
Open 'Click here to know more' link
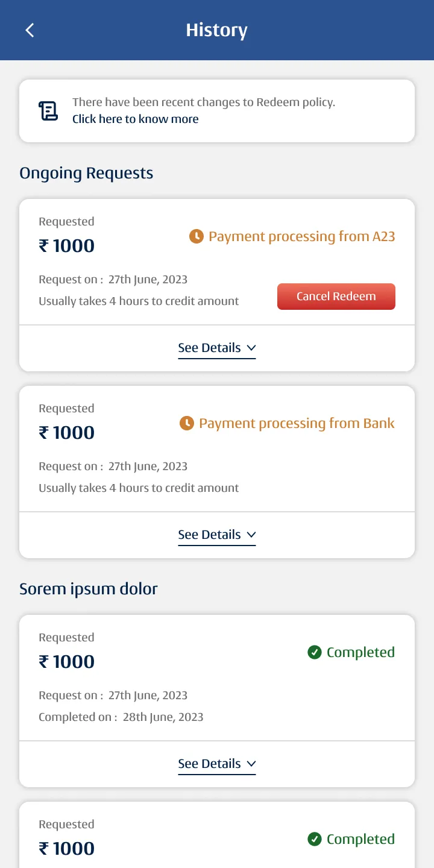click(136, 119)
